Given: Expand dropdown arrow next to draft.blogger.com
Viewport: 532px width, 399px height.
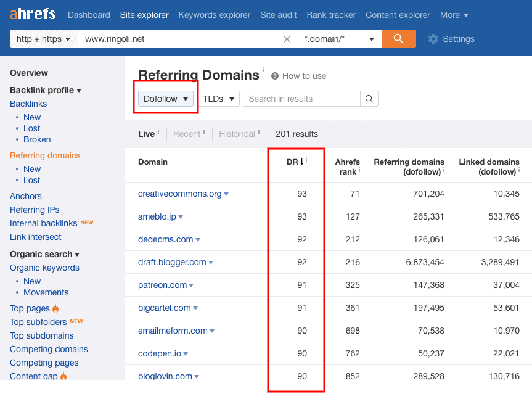Looking at the screenshot, I should [211, 262].
